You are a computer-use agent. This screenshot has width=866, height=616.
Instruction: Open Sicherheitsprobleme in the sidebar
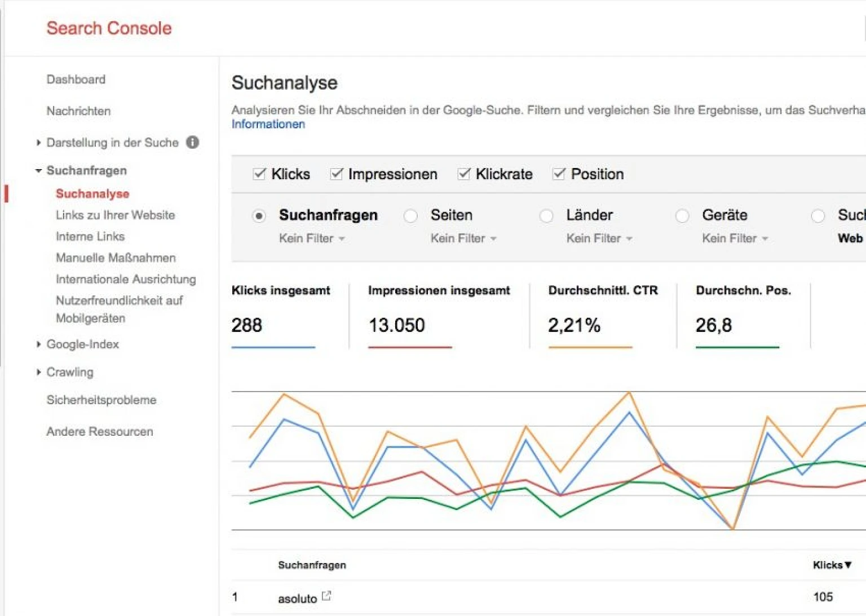(x=101, y=400)
